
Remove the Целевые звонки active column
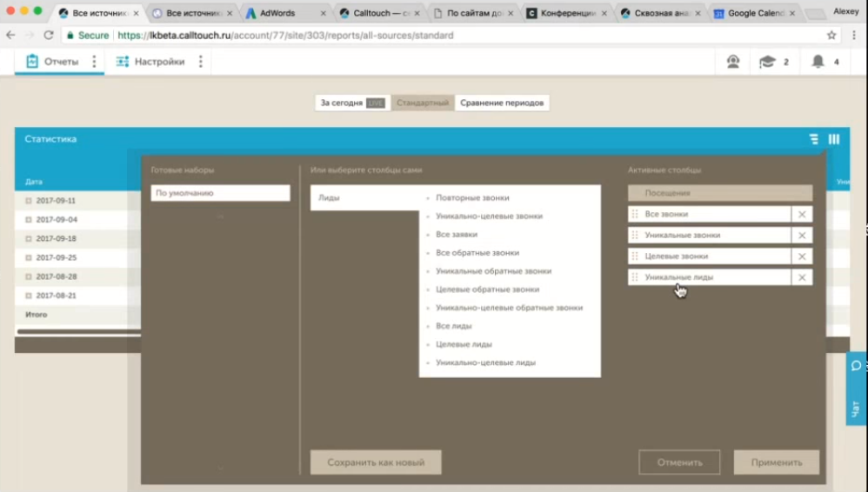[x=802, y=256]
